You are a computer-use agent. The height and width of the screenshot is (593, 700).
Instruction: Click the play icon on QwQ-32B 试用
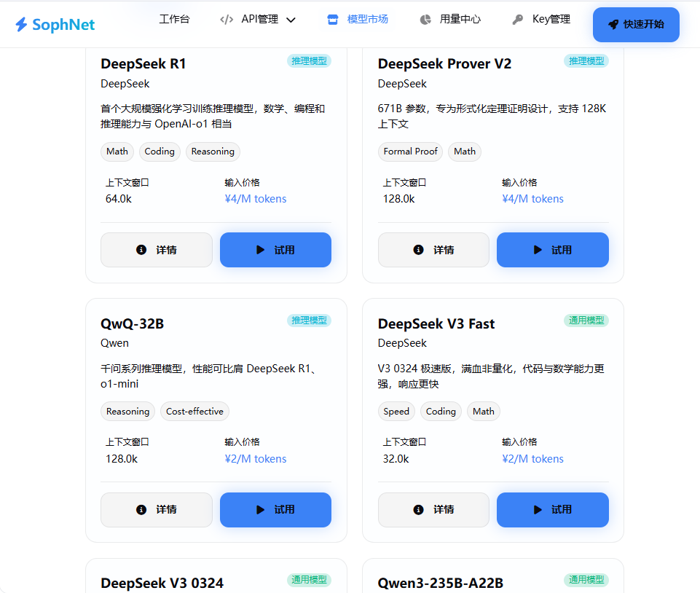pyautogui.click(x=260, y=510)
